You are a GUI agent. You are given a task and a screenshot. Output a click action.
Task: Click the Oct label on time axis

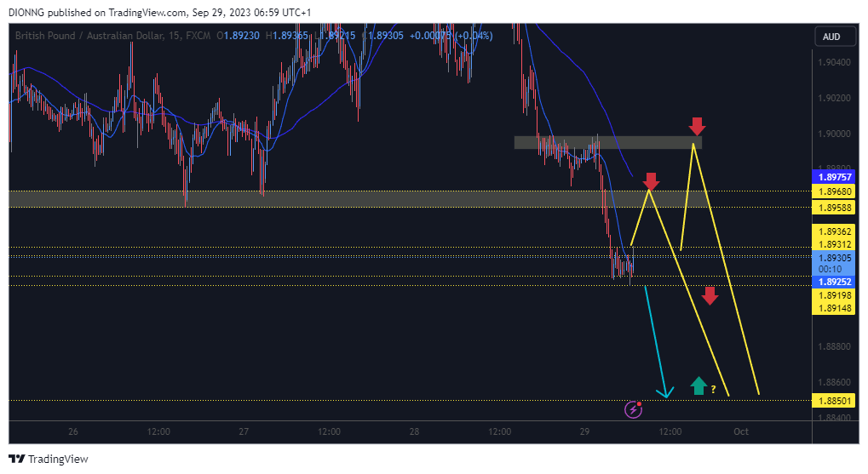click(x=741, y=431)
